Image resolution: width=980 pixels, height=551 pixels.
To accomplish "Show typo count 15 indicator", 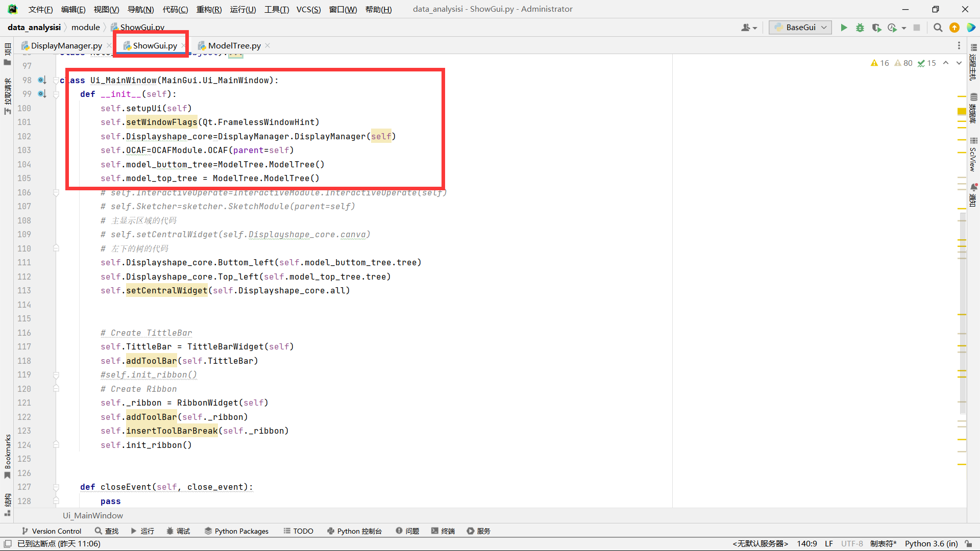I will point(927,63).
